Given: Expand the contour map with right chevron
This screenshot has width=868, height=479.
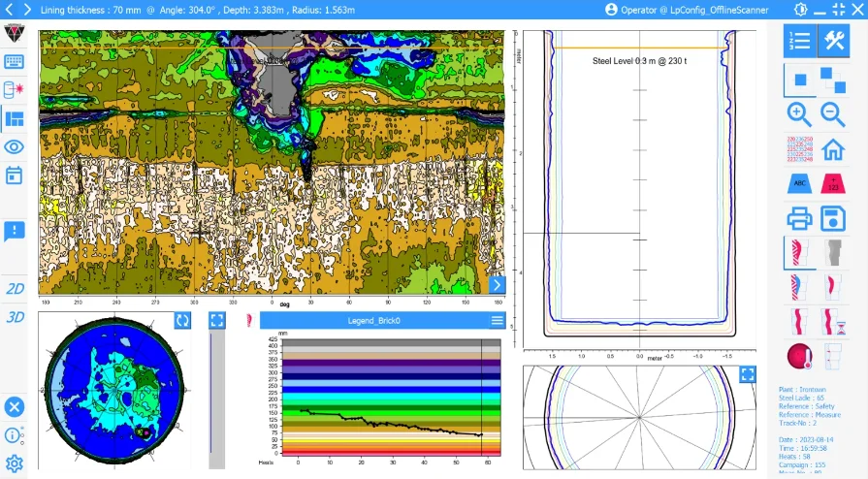Looking at the screenshot, I should tap(497, 284).
